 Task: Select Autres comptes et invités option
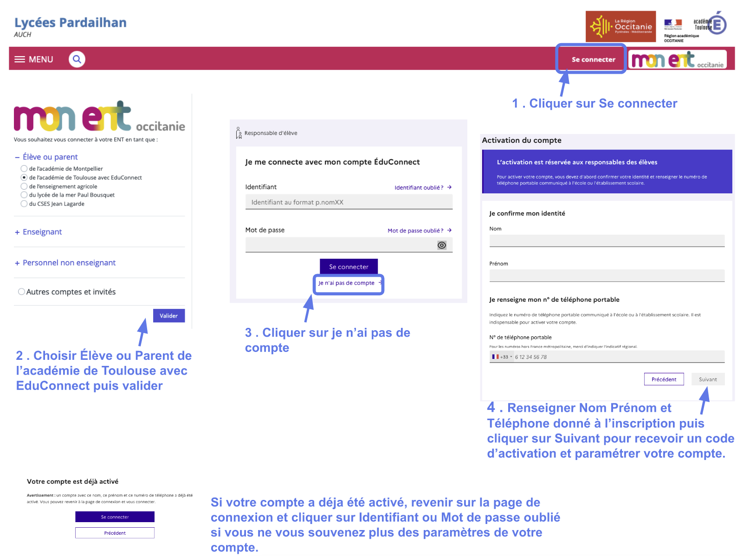[21, 292]
